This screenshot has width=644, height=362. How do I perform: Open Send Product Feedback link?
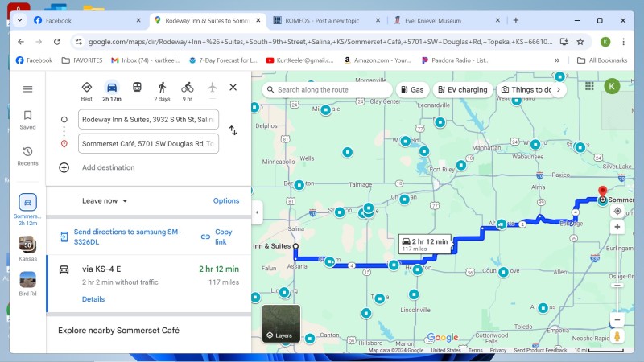[x=540, y=350]
